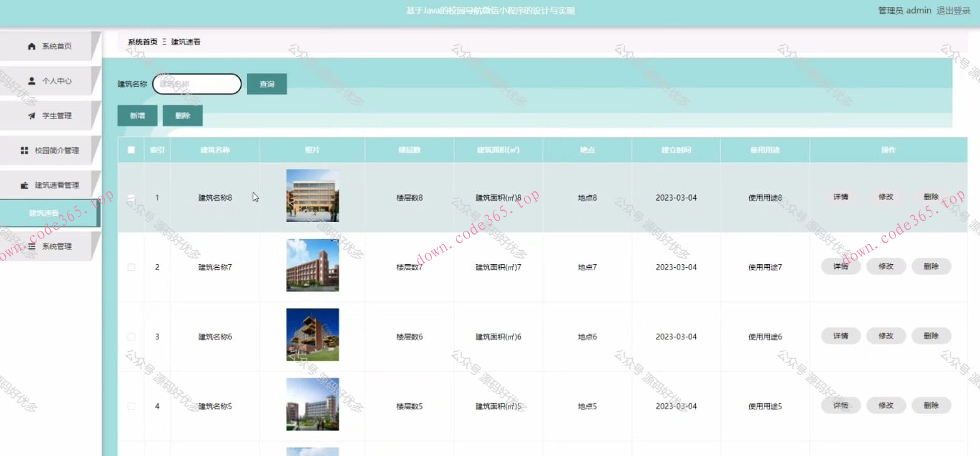
Task: Toggle the select-all checkbox in table header
Action: tap(131, 150)
